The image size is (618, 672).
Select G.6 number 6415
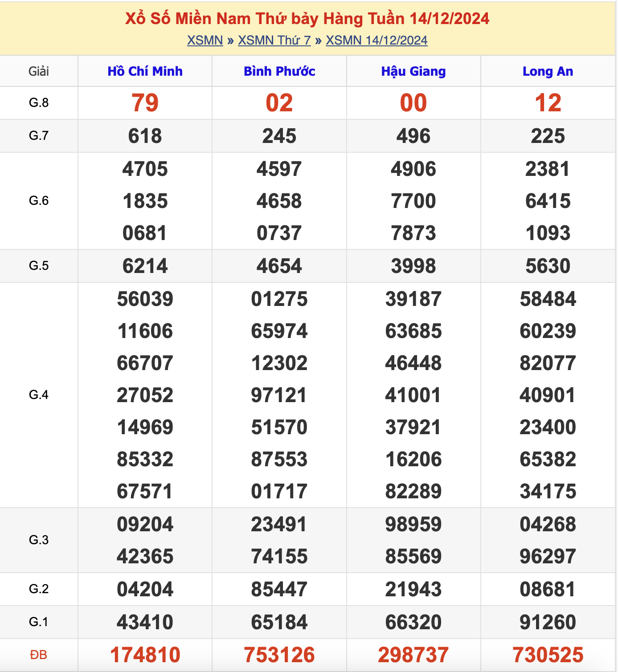coord(548,201)
